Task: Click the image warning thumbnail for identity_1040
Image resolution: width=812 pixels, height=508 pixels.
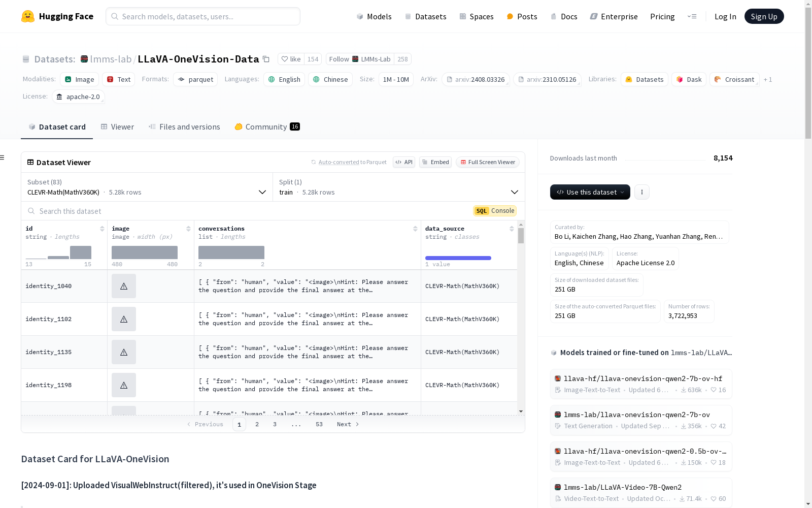Action: point(124,286)
